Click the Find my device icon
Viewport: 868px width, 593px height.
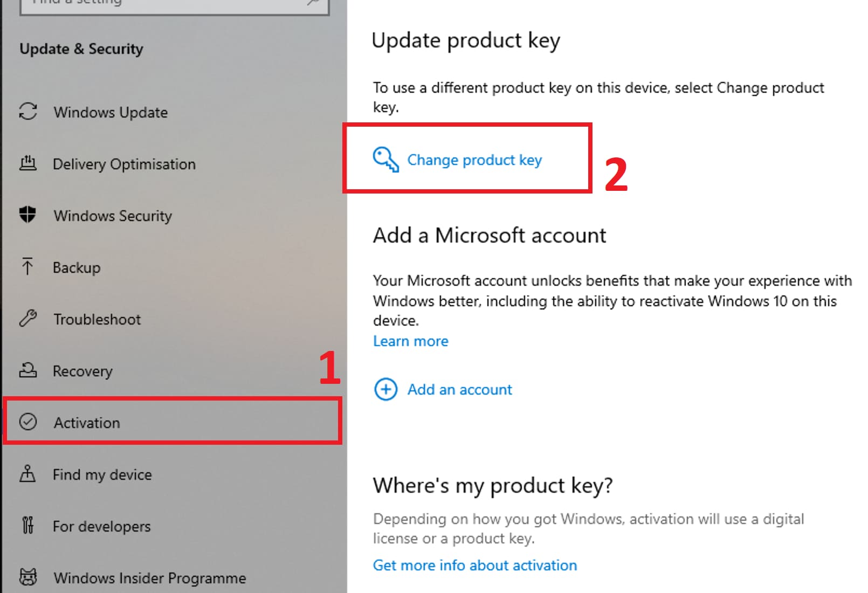tap(27, 473)
